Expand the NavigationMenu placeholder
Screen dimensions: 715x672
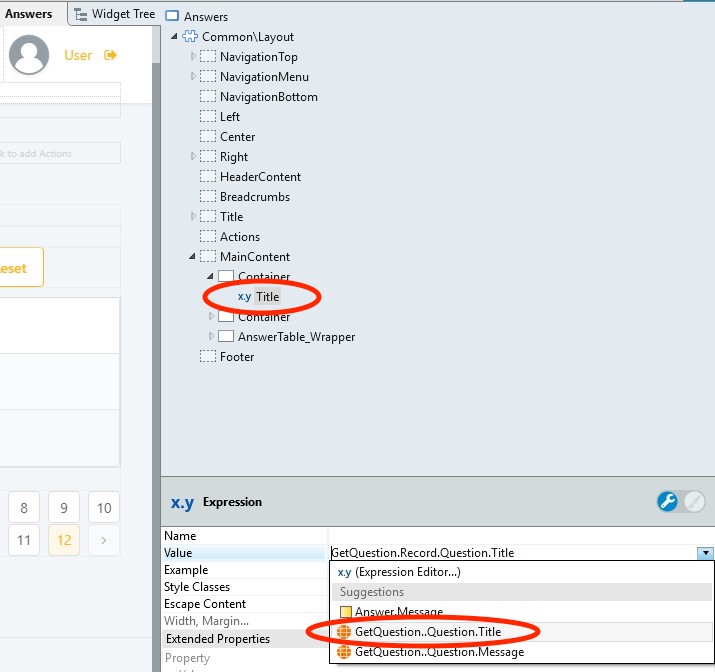tap(193, 76)
